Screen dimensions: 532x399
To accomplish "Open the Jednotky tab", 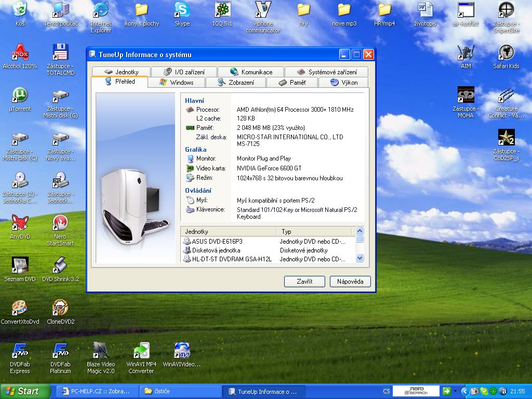I will 121,72.
